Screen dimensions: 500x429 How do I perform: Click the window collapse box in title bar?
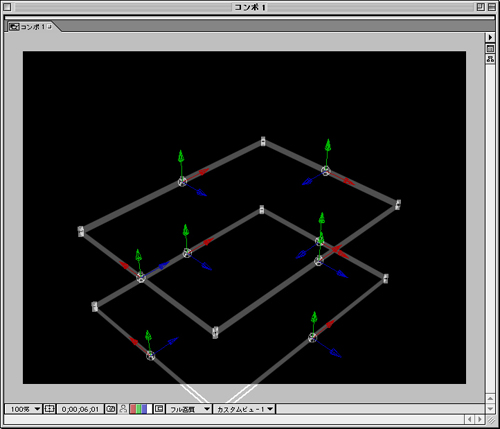tap(492, 7)
